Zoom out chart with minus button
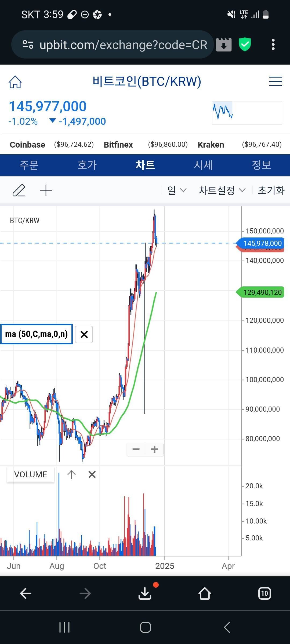 click(x=136, y=449)
